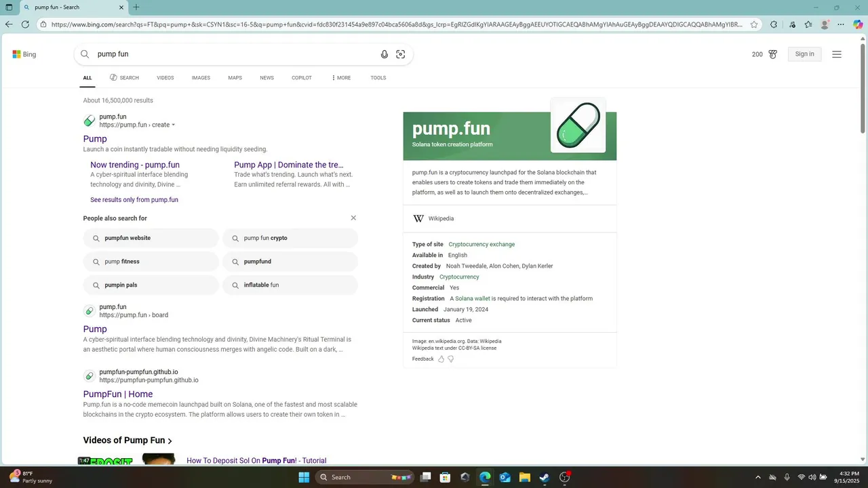Click browser back arrow

point(9,24)
